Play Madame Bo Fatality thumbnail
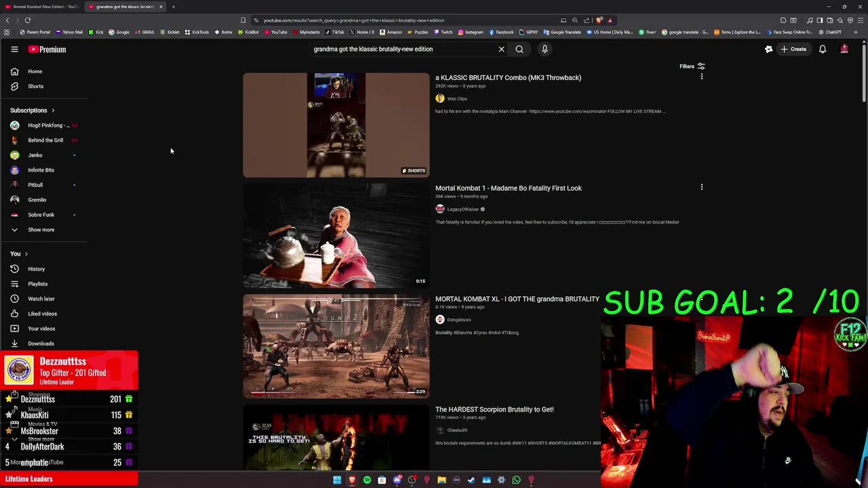 pos(336,236)
